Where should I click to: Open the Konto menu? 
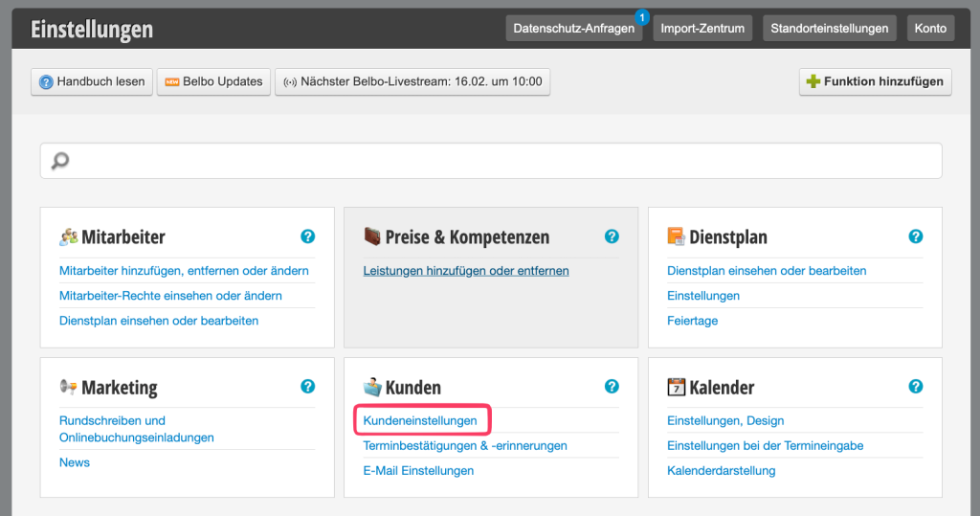[x=929, y=29]
